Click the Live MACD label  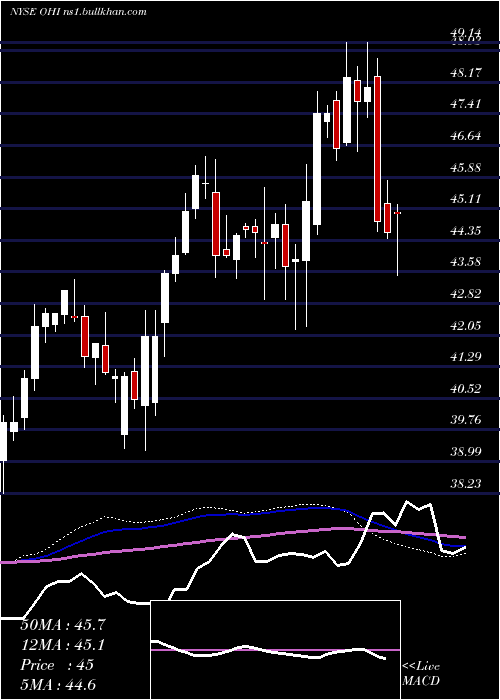[421, 674]
